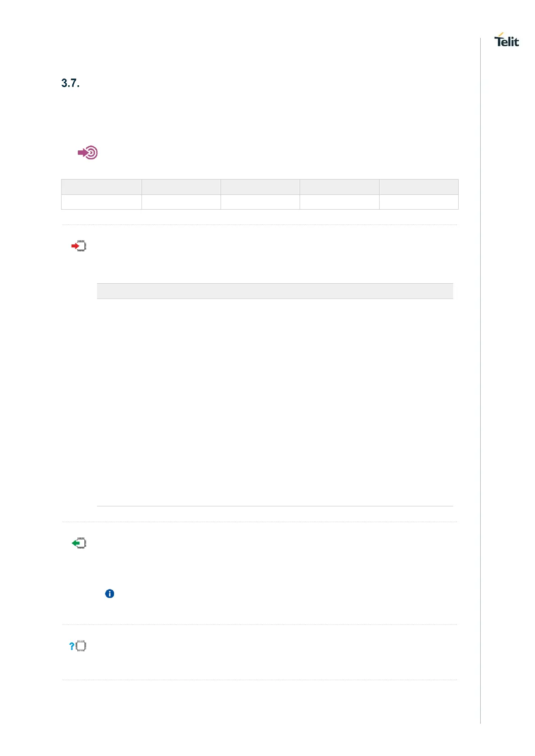Select the green arrow chip icon
The image size is (535, 756).
pyautogui.click(x=79, y=543)
